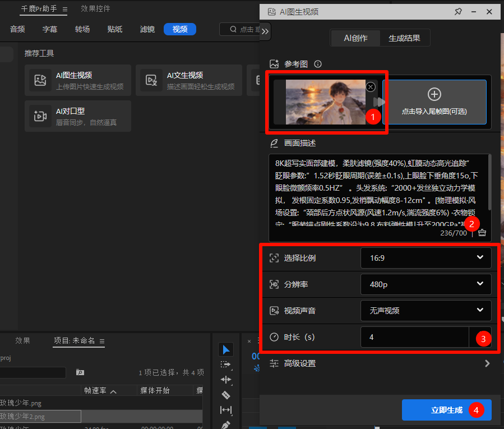The image size is (504, 429).
Task: Select the Razor tool
Action: click(226, 395)
